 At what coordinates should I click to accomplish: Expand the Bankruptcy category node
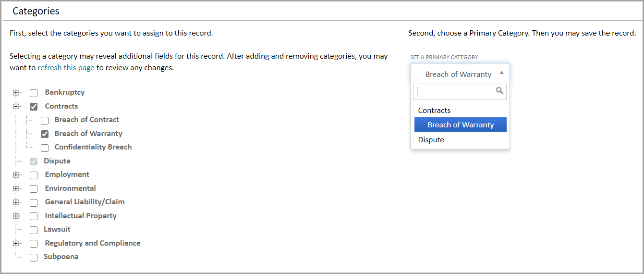tap(16, 93)
